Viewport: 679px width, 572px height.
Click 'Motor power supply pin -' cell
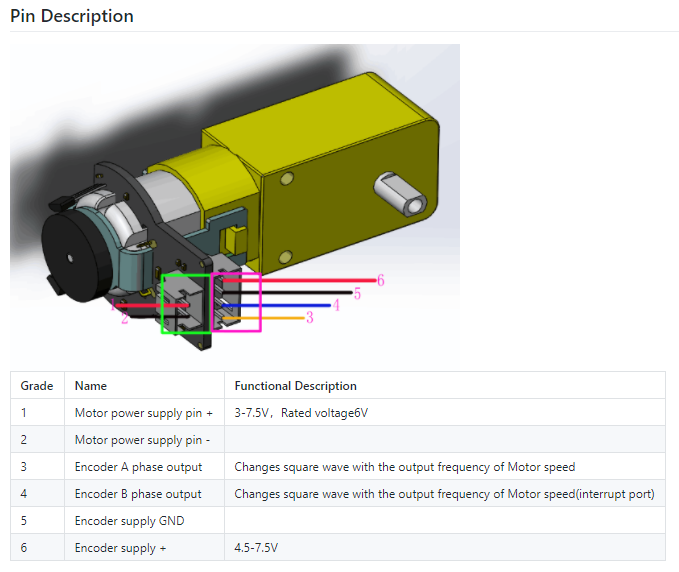144,440
